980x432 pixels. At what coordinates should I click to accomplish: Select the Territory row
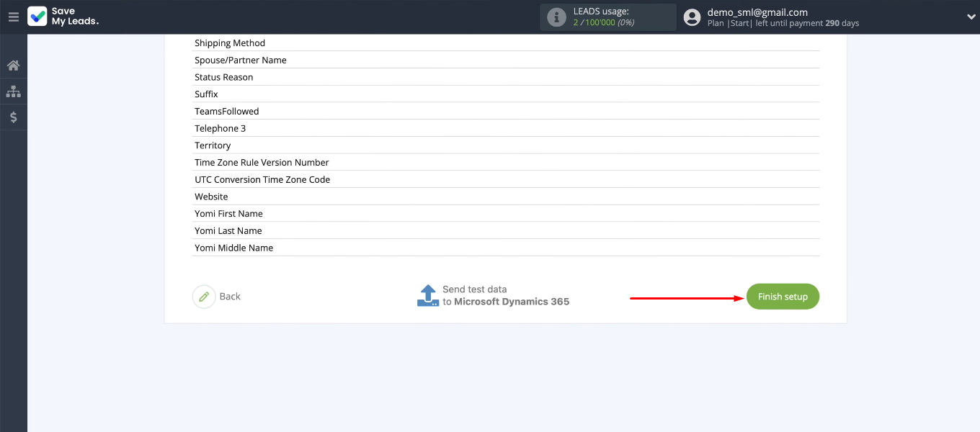tap(507, 145)
